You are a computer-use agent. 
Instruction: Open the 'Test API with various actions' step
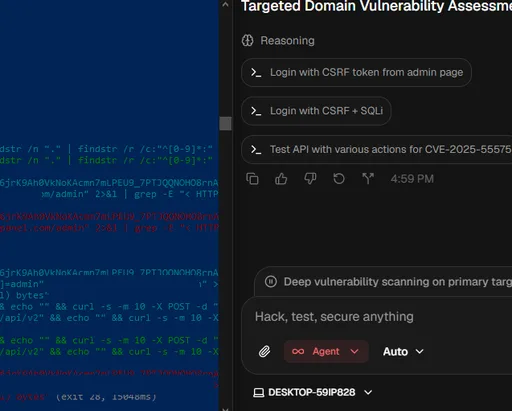377,149
